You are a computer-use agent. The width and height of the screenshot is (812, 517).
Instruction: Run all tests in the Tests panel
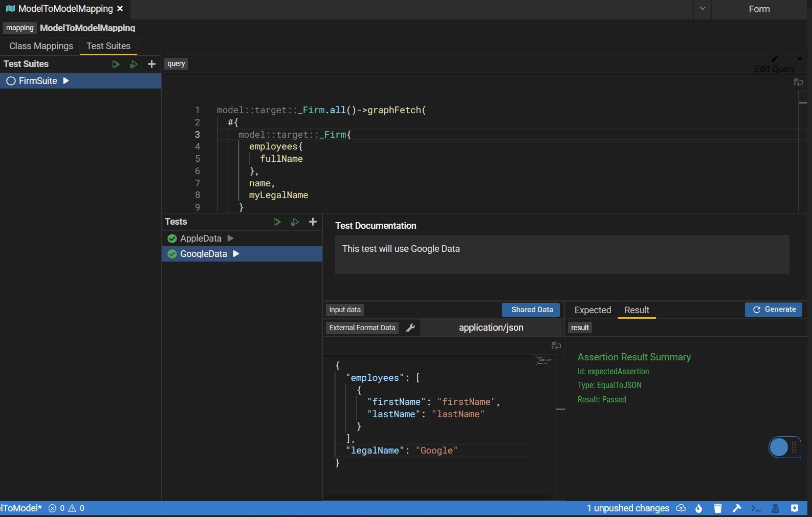[x=277, y=222]
